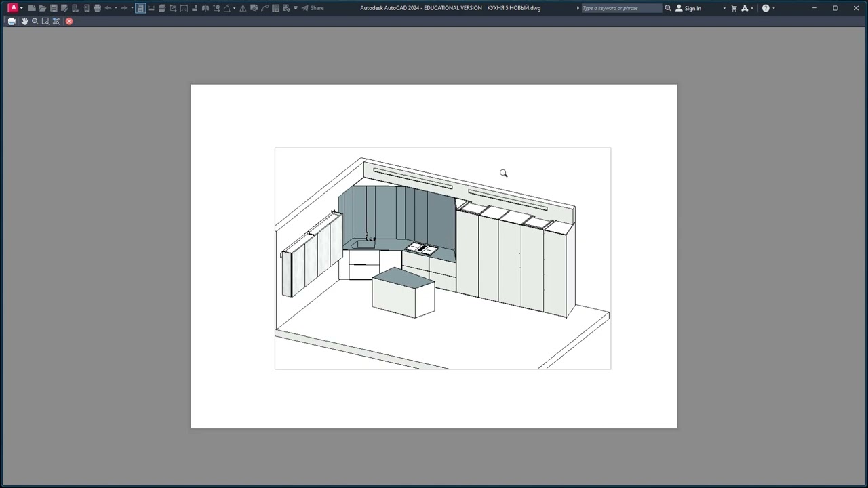Image resolution: width=868 pixels, height=488 pixels.
Task: Click the New drawing icon
Action: pyautogui.click(x=32, y=8)
